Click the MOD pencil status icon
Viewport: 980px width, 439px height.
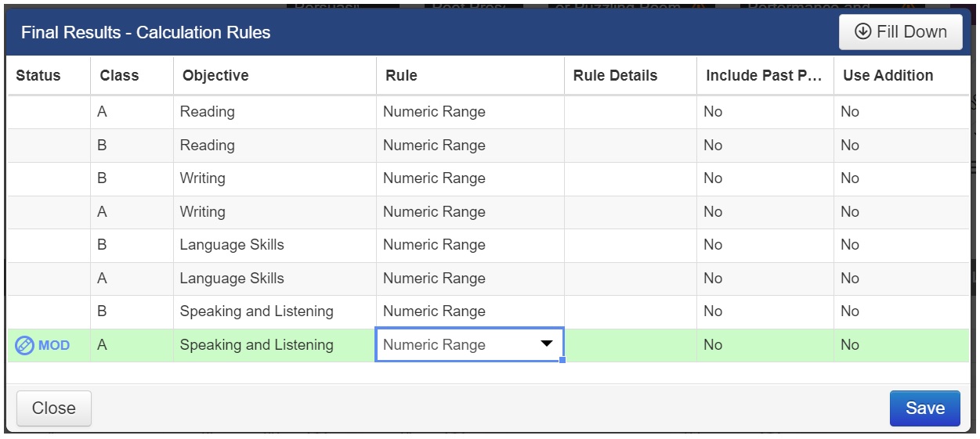pos(25,345)
